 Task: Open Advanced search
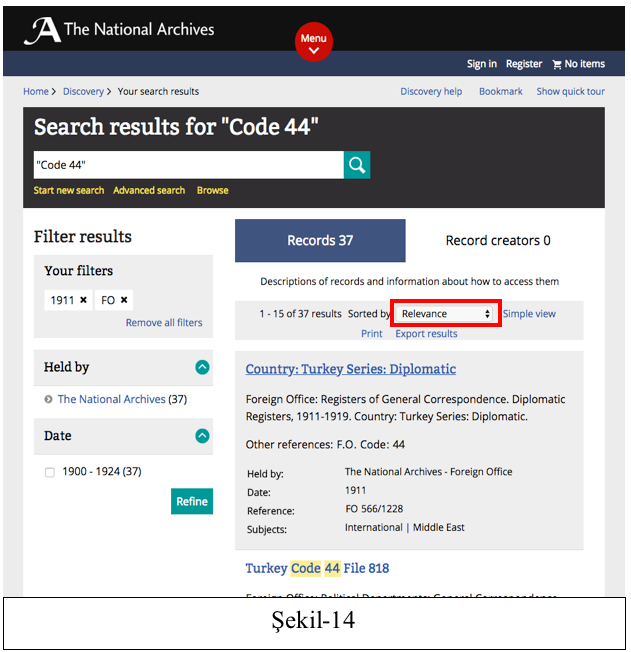coord(149,190)
